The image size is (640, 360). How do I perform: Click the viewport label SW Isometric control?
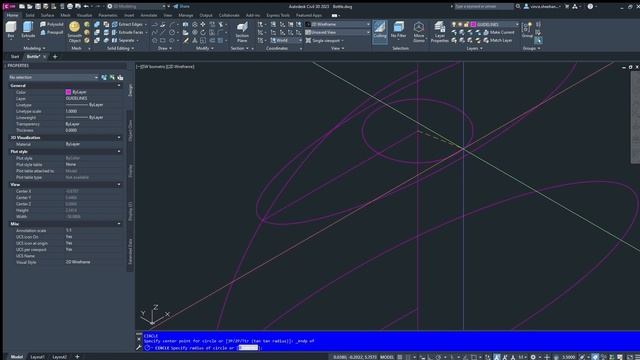[152, 67]
